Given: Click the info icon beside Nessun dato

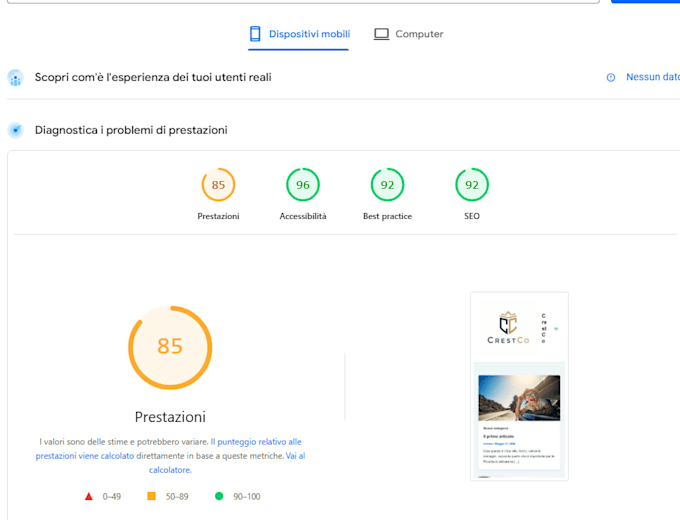Looking at the screenshot, I should pos(611,78).
